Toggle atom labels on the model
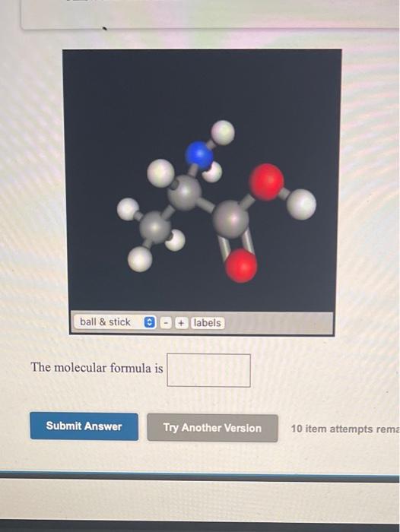400x532 pixels. point(207,323)
